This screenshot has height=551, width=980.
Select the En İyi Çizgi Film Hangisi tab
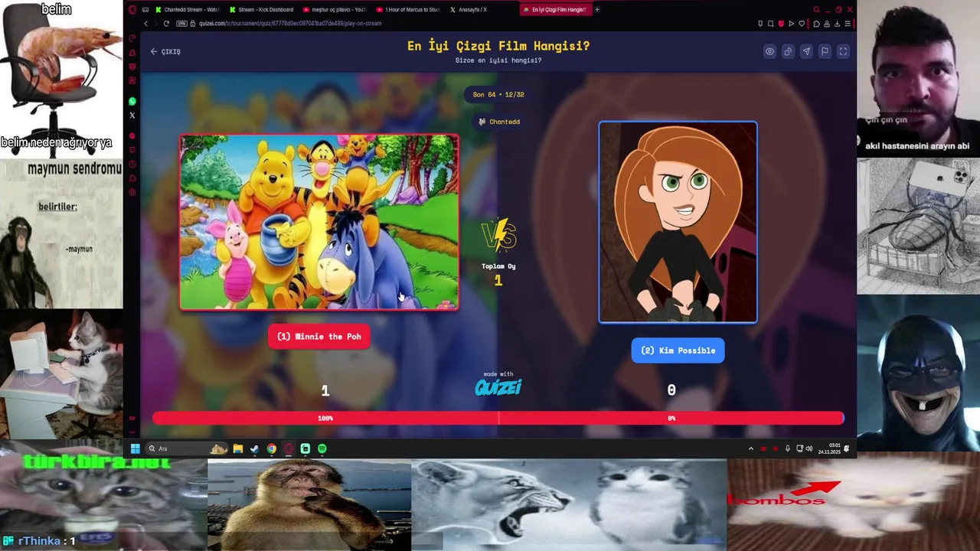(x=555, y=10)
